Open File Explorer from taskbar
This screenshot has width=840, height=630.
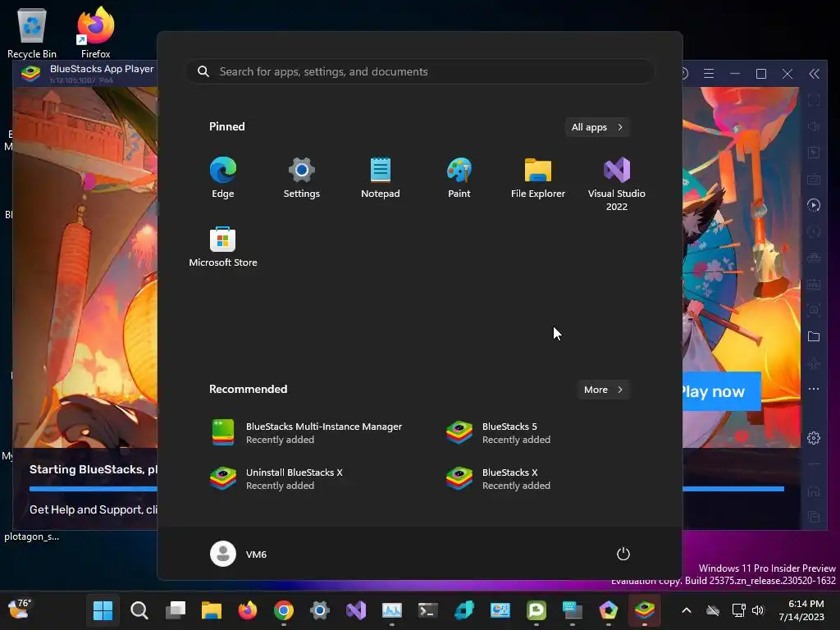(x=212, y=610)
